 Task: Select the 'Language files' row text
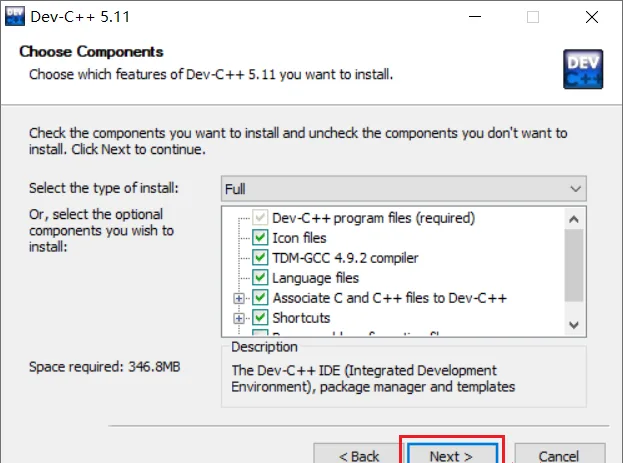[x=315, y=278]
